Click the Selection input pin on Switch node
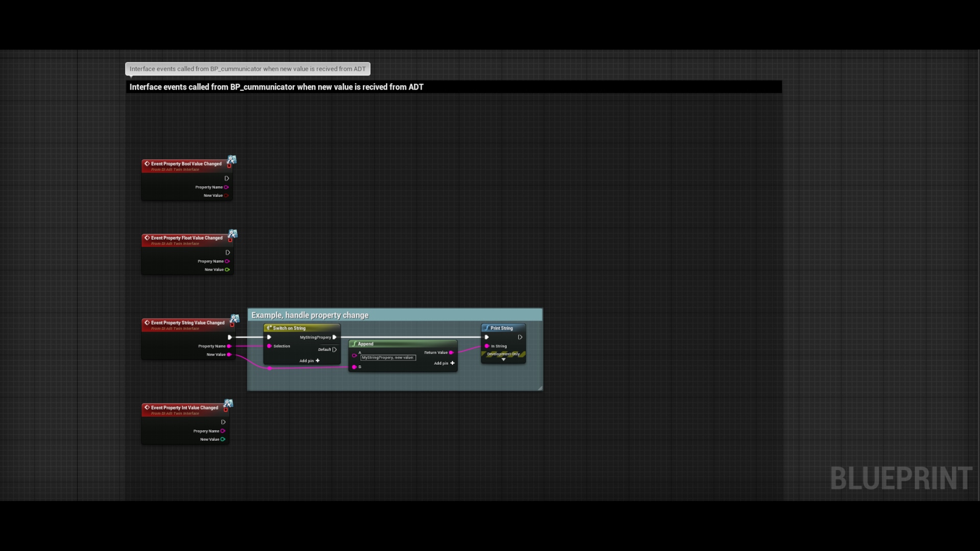This screenshot has height=551, width=980. [x=269, y=346]
